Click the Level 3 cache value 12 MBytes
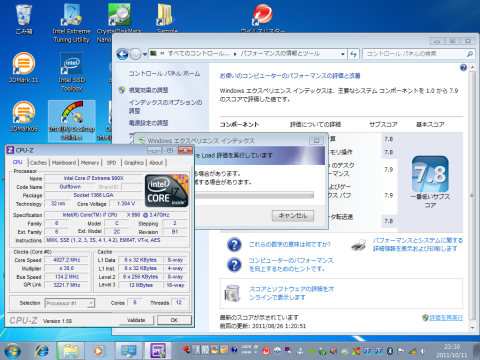The height and width of the screenshot is (360, 480). (x=141, y=285)
